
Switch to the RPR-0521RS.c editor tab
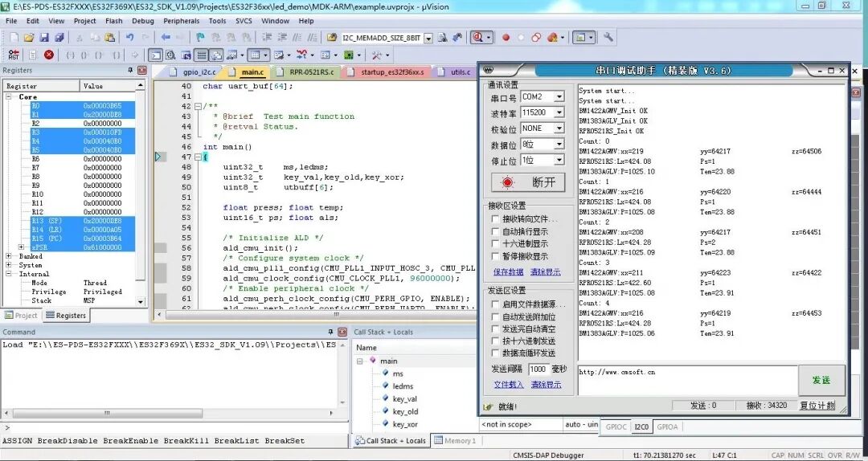(x=311, y=71)
